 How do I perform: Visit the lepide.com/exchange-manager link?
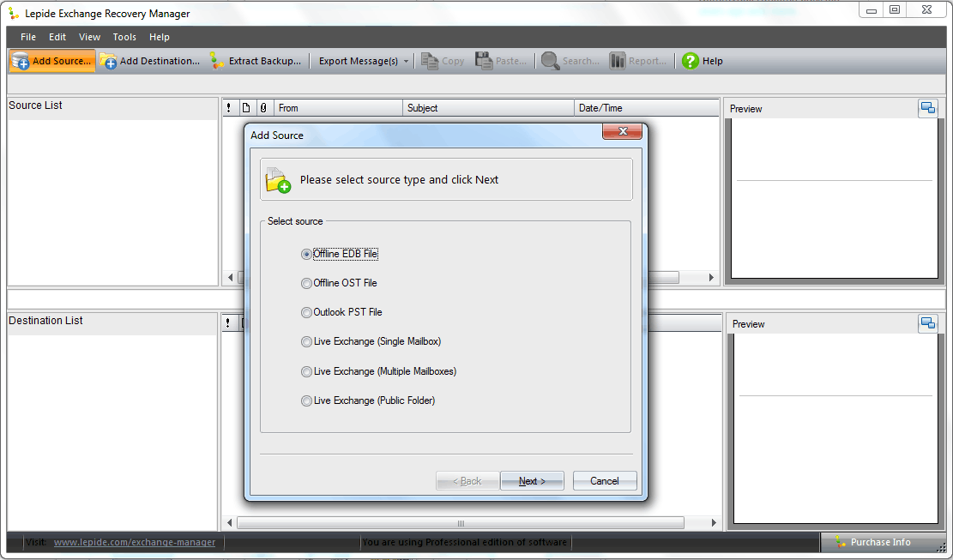pos(134,542)
